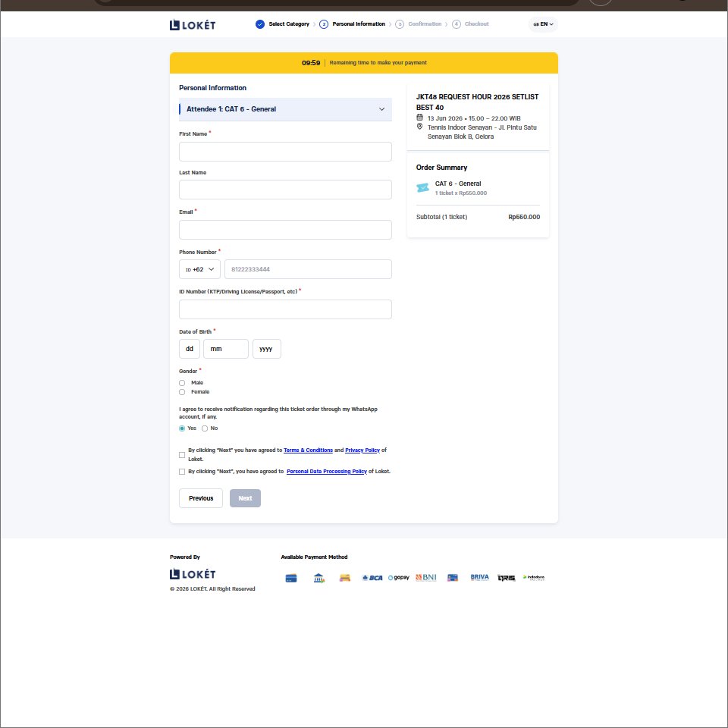Open the Personal Data Processing Policy link
This screenshot has width=728, height=728.
(x=327, y=472)
